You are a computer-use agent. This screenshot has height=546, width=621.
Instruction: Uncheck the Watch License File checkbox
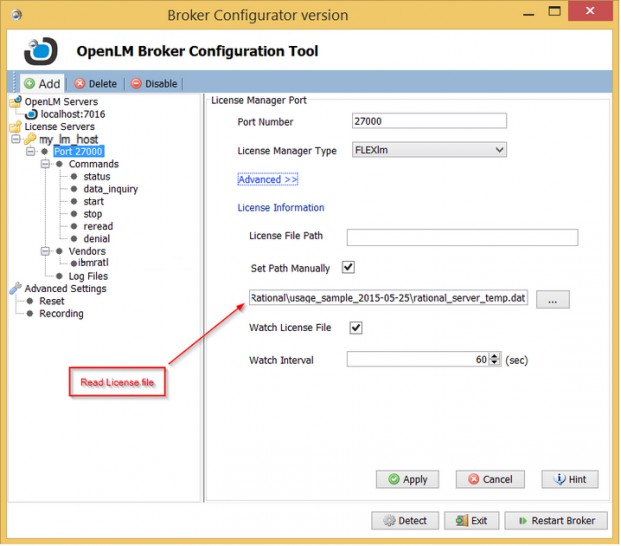click(355, 328)
